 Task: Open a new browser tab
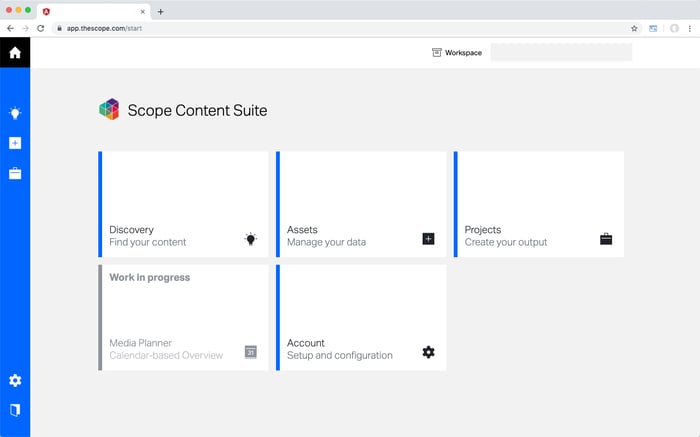(160, 12)
